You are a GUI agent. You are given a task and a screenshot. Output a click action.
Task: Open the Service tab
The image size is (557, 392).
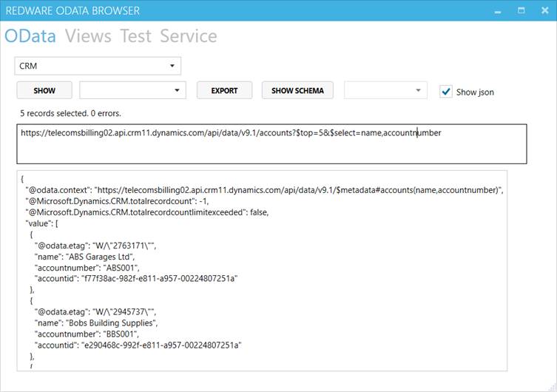point(189,36)
